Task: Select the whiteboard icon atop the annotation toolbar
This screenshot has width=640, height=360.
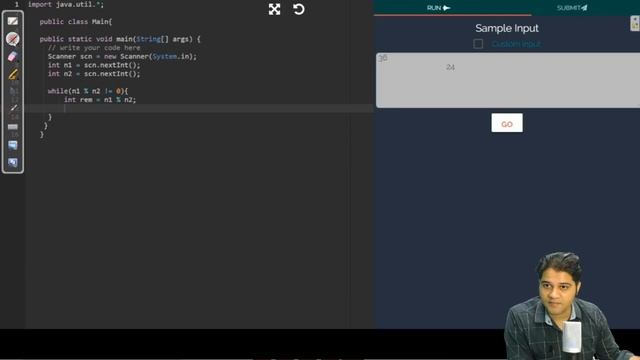Action: click(13, 21)
